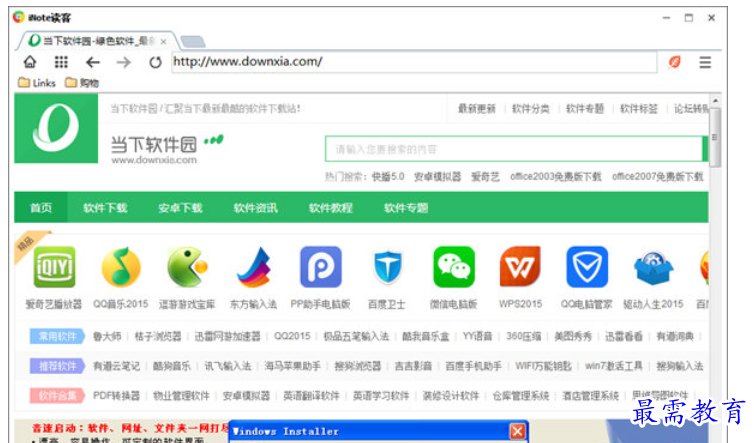Open the 购物 bookmark folder
The height and width of the screenshot is (443, 754).
(x=82, y=83)
